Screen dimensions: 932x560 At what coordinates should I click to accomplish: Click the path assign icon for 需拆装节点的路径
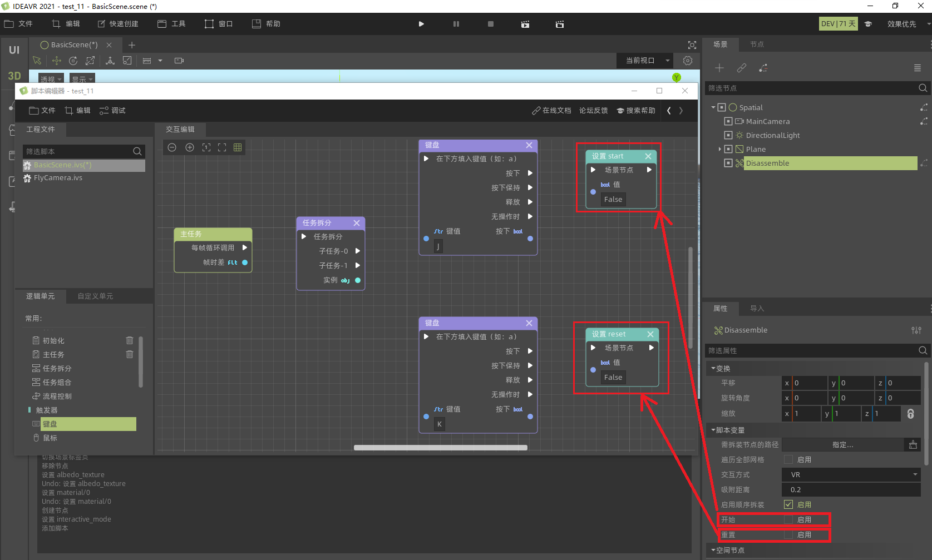pos(913,445)
